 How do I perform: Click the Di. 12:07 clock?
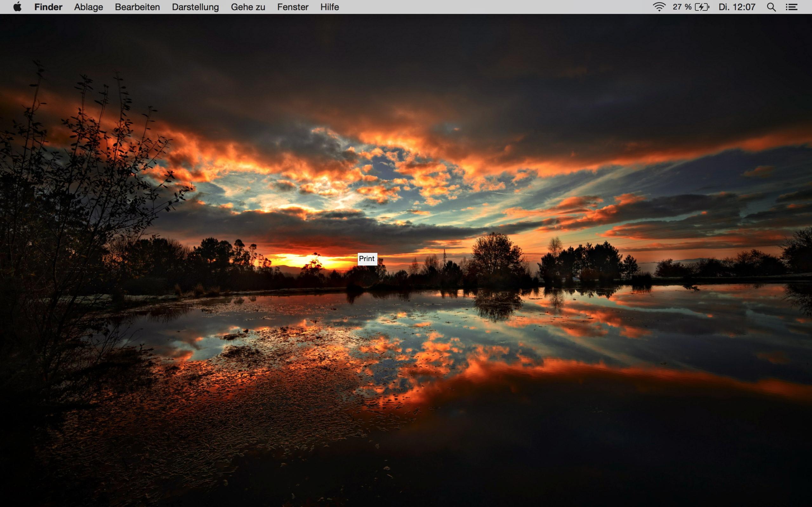click(x=737, y=7)
